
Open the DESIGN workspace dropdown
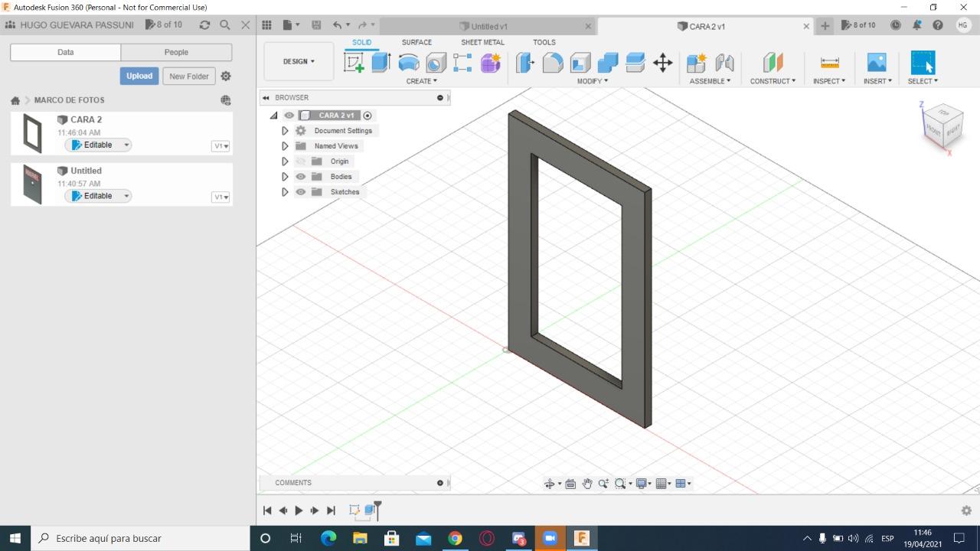point(299,61)
